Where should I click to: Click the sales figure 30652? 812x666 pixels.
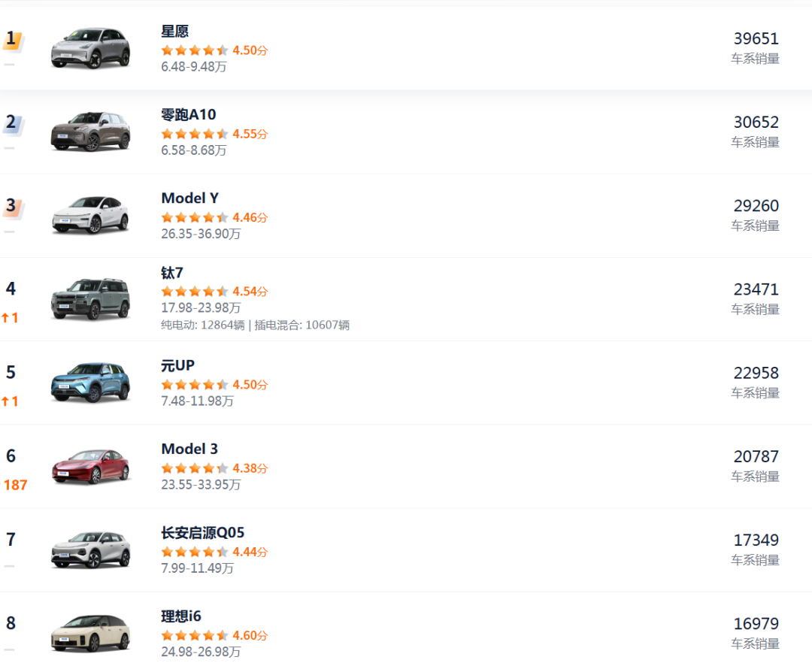(x=756, y=123)
